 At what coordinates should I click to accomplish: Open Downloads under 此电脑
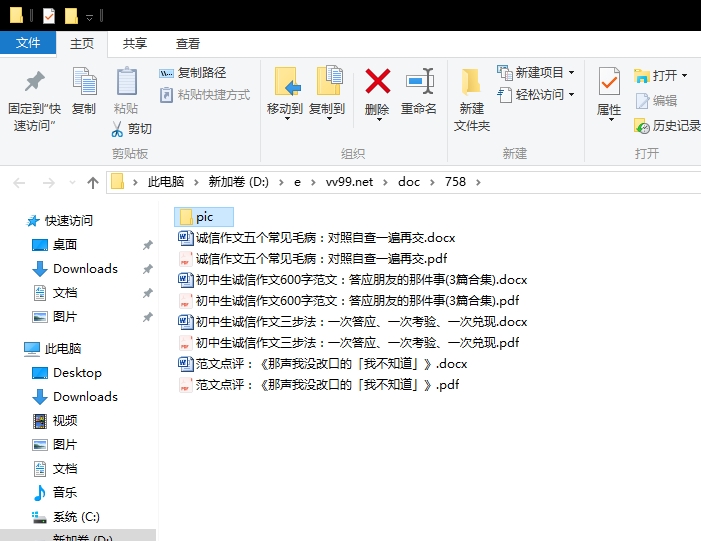75,397
